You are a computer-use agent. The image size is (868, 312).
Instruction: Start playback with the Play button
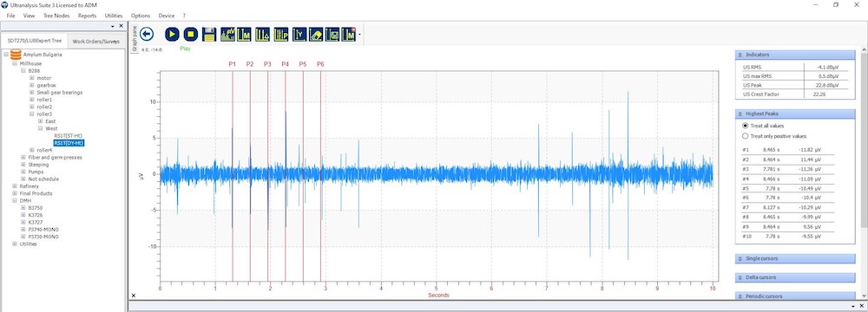click(x=172, y=35)
